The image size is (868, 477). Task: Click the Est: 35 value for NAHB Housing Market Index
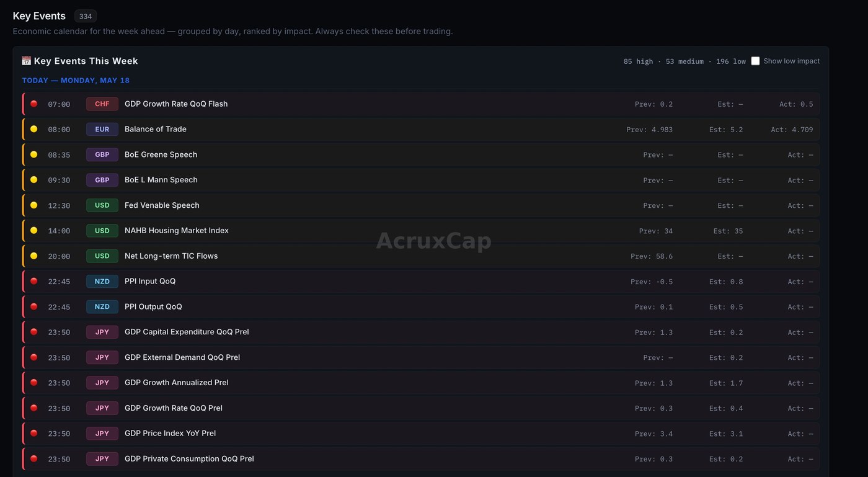pyautogui.click(x=728, y=231)
